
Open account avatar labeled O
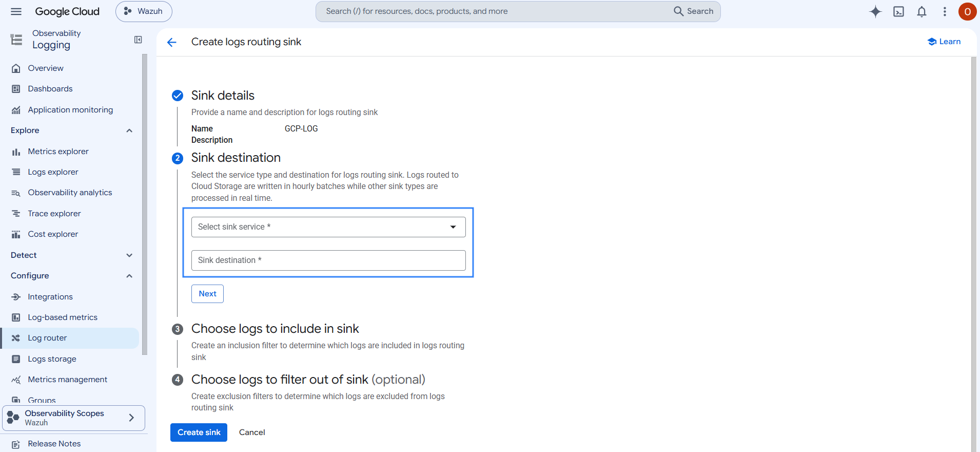pos(967,11)
